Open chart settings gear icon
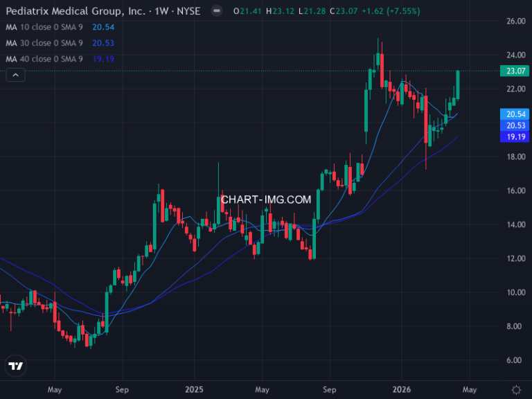The image size is (532, 399). 516,390
